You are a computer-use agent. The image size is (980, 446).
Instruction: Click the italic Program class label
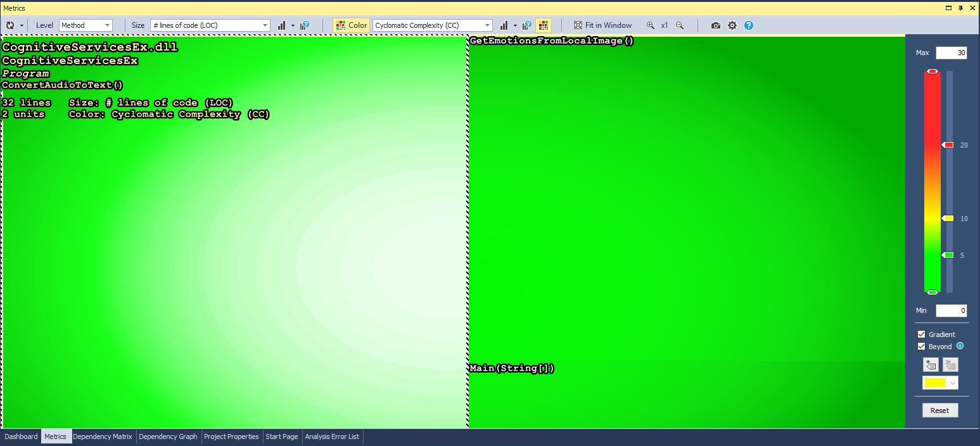pos(25,73)
